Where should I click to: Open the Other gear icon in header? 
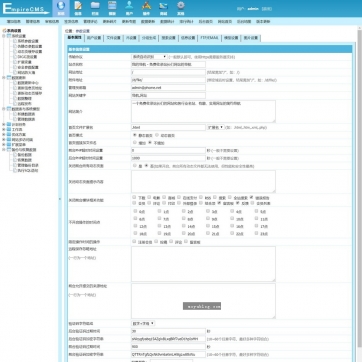[x=181, y=8]
